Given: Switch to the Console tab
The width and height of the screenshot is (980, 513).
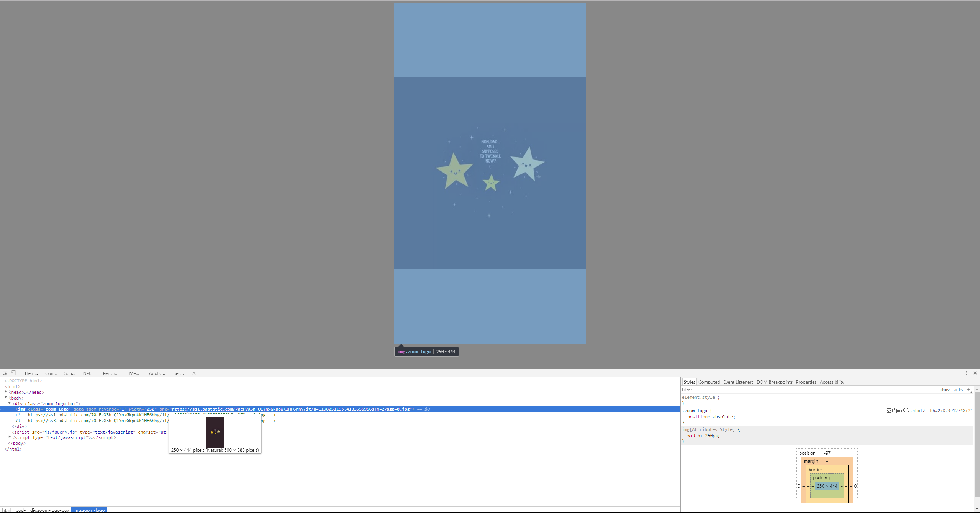Looking at the screenshot, I should tap(51, 373).
